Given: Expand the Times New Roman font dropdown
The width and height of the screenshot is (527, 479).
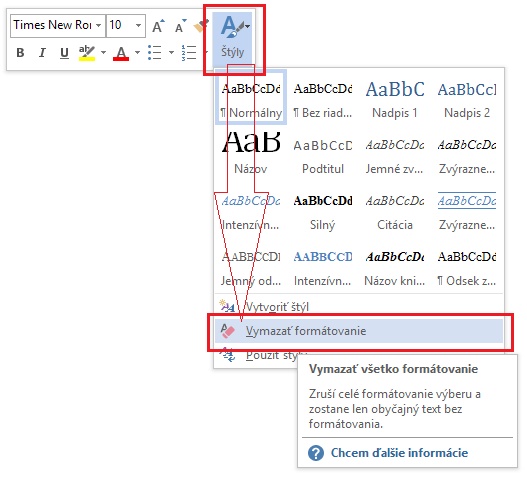Looking at the screenshot, I should pyautogui.click(x=98, y=26).
